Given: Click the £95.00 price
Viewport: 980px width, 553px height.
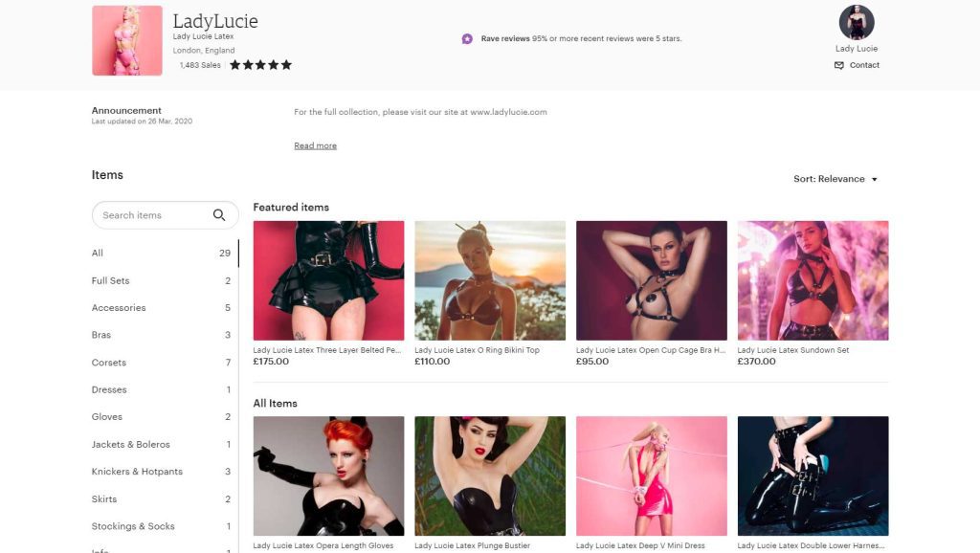Looking at the screenshot, I should click(x=592, y=361).
